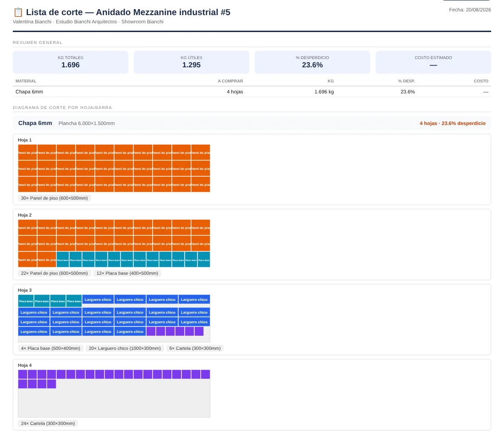Click the '4 hojas · 23.6% desperdicio' summary text
This screenshot has width=504, height=435.
click(x=452, y=123)
